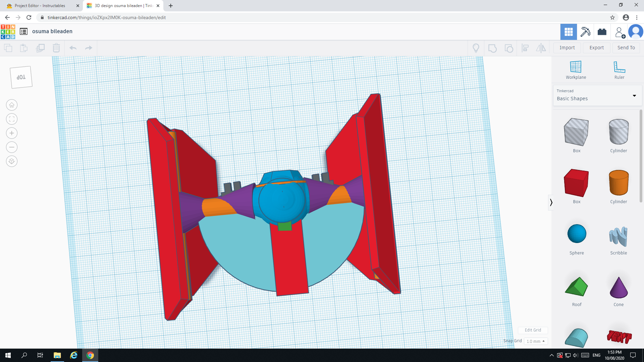Open the design list menu icon
This screenshot has height=362, width=644.
[23, 32]
